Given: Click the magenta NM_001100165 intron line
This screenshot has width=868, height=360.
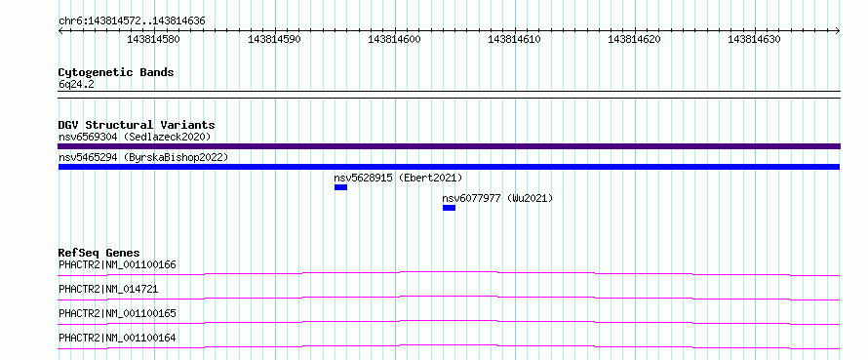Looking at the screenshot, I should pos(449,322).
